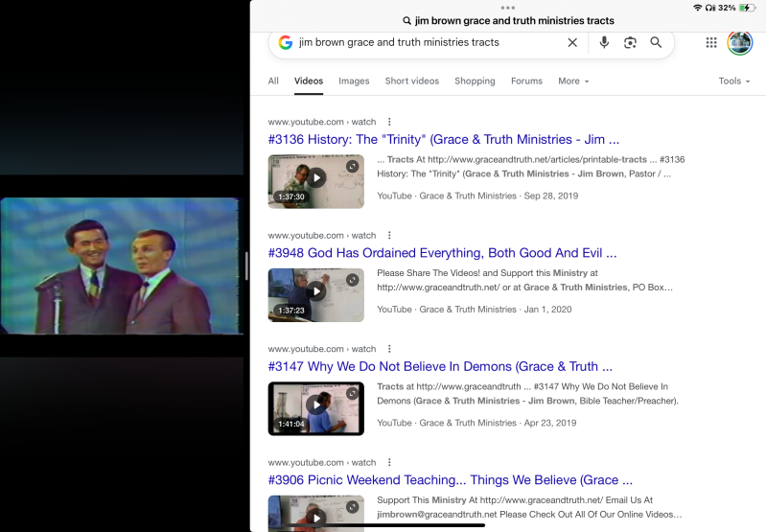Image resolution: width=766 pixels, height=532 pixels.
Task: Tap the home indicator bar at bottom
Action: click(385, 525)
